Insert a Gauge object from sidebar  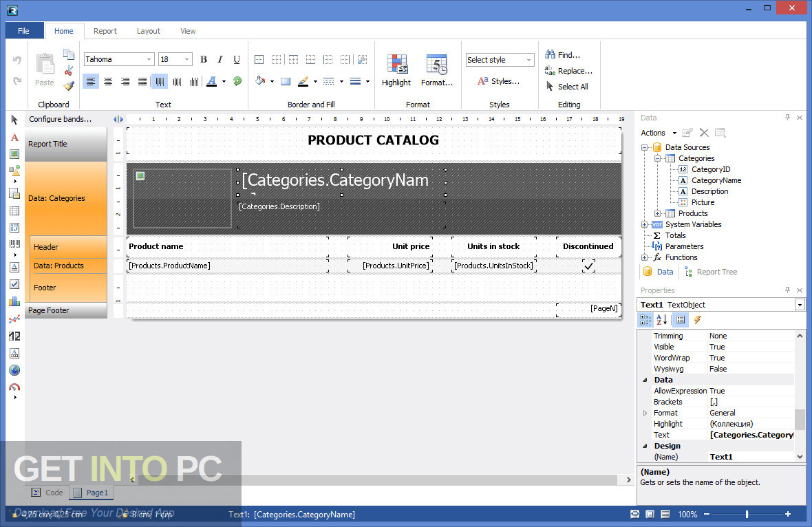(x=14, y=387)
